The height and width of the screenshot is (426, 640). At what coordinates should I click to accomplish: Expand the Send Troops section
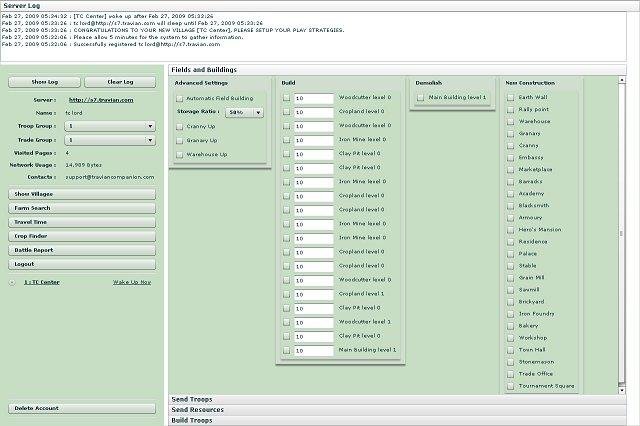pos(397,399)
